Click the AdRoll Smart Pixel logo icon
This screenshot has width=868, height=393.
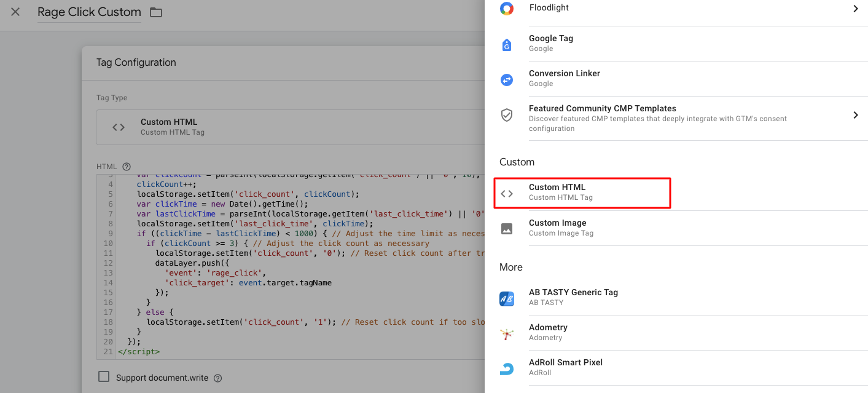(507, 369)
